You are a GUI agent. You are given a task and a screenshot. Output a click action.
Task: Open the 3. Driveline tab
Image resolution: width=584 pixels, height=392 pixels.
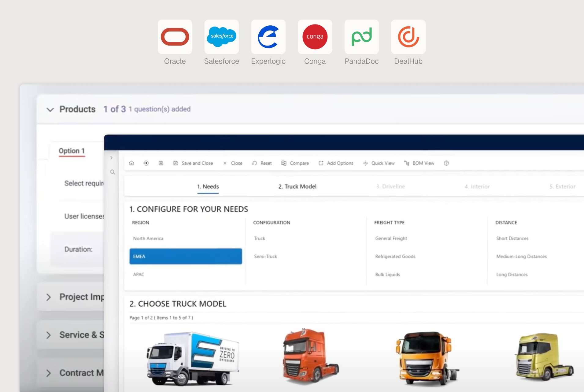click(x=390, y=187)
